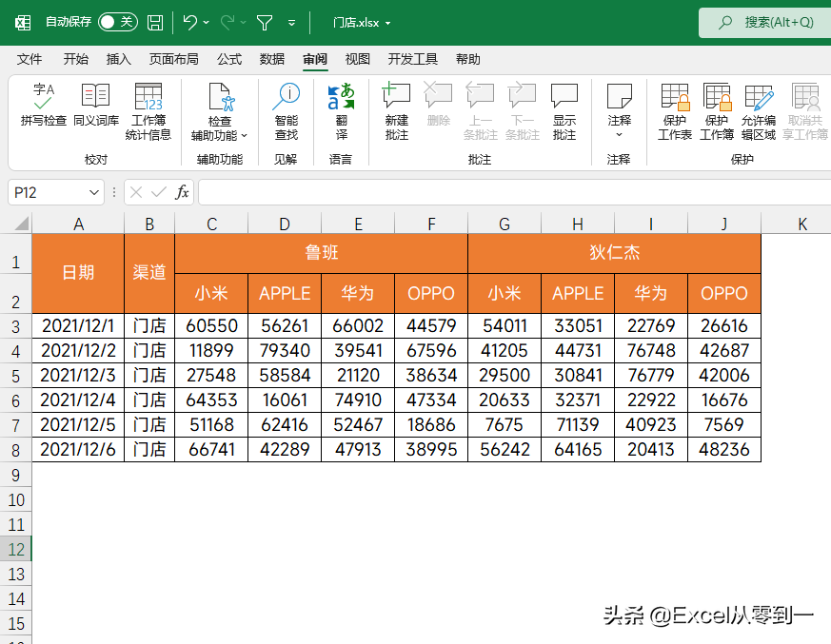Open the 同义词库 thesaurus
This screenshot has width=831, height=644.
[96, 105]
